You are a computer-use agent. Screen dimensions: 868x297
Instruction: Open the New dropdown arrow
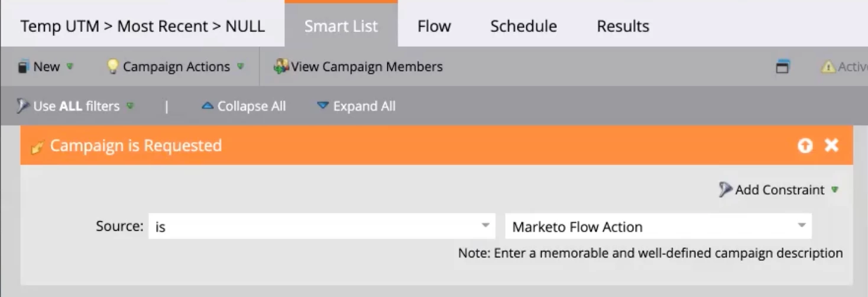(x=70, y=67)
